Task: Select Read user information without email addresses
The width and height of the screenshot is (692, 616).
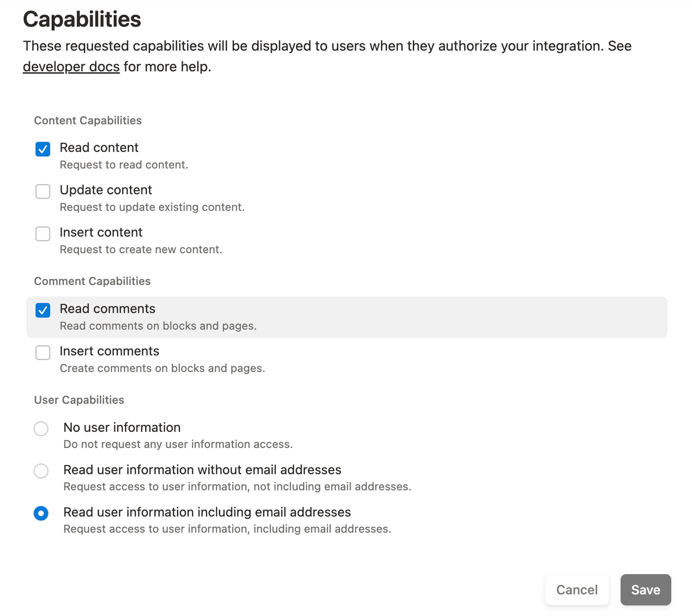Action: (x=41, y=471)
